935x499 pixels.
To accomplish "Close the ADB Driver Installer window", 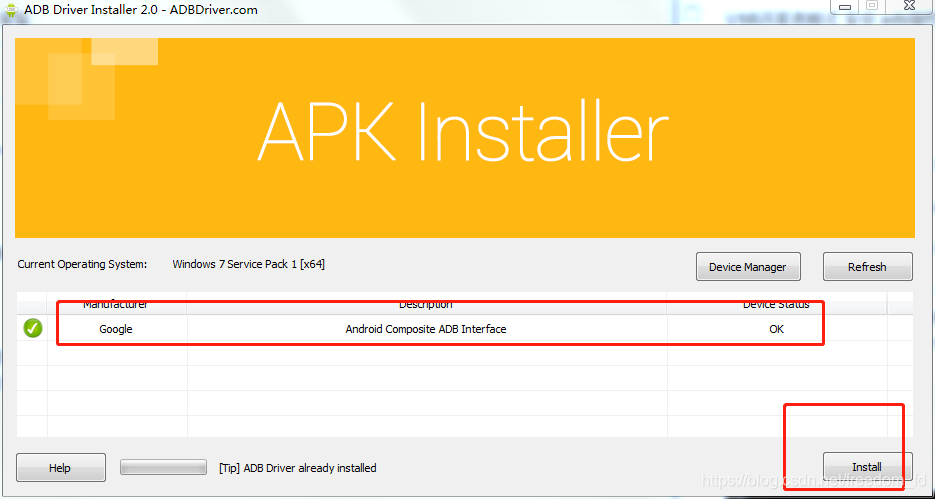I will click(x=908, y=6).
